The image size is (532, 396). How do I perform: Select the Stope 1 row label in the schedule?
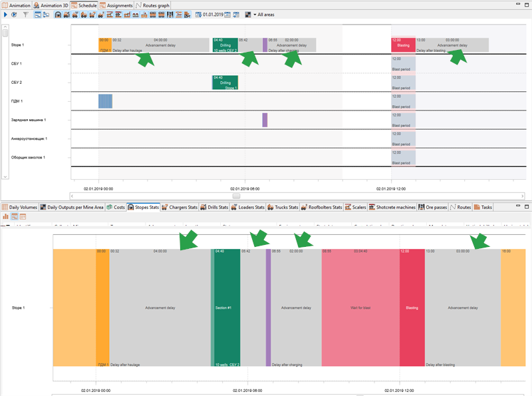coord(18,45)
